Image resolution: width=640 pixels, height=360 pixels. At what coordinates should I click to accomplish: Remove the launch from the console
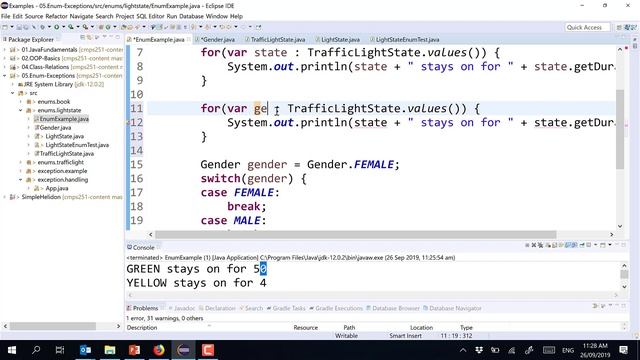pos(534,245)
